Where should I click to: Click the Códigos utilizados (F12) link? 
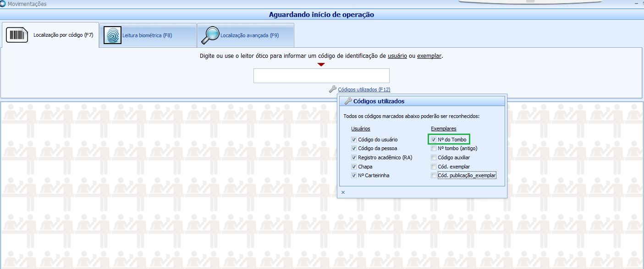[364, 90]
